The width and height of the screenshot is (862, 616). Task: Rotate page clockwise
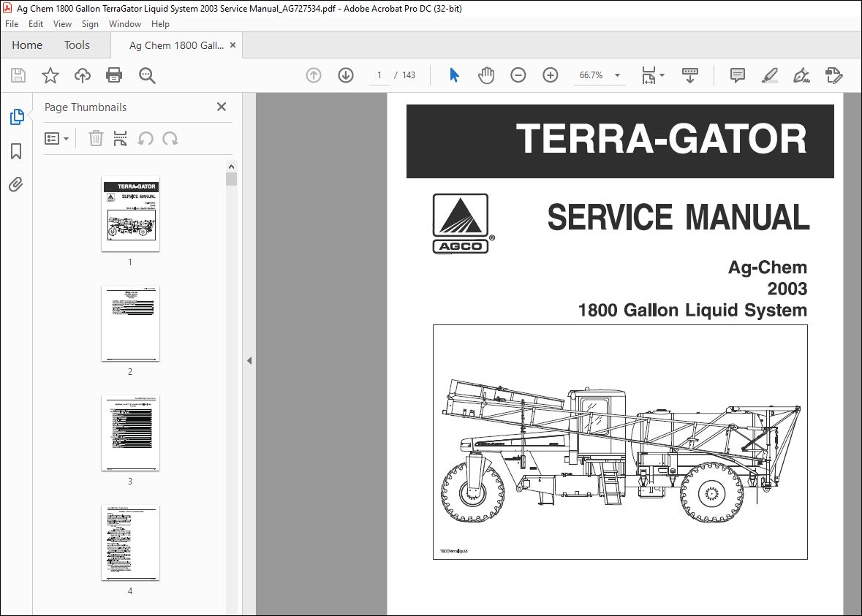click(x=170, y=139)
